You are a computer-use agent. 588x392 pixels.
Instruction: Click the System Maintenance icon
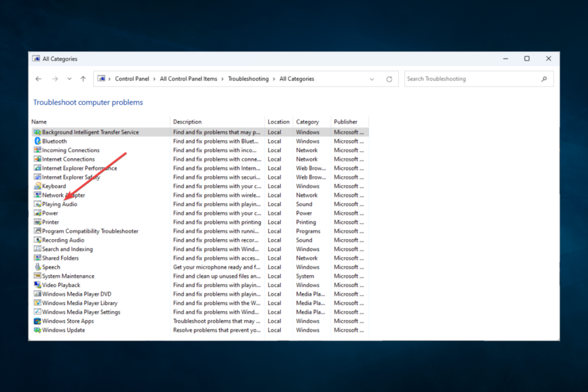pyautogui.click(x=38, y=276)
